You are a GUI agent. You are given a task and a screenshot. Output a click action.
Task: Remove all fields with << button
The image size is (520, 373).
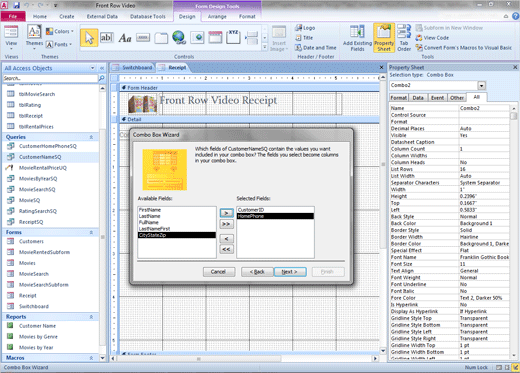226,249
